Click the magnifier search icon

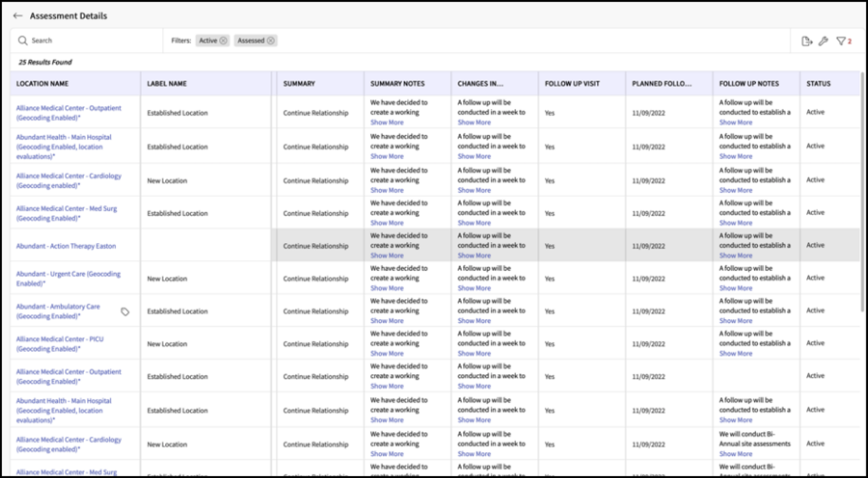[23, 40]
